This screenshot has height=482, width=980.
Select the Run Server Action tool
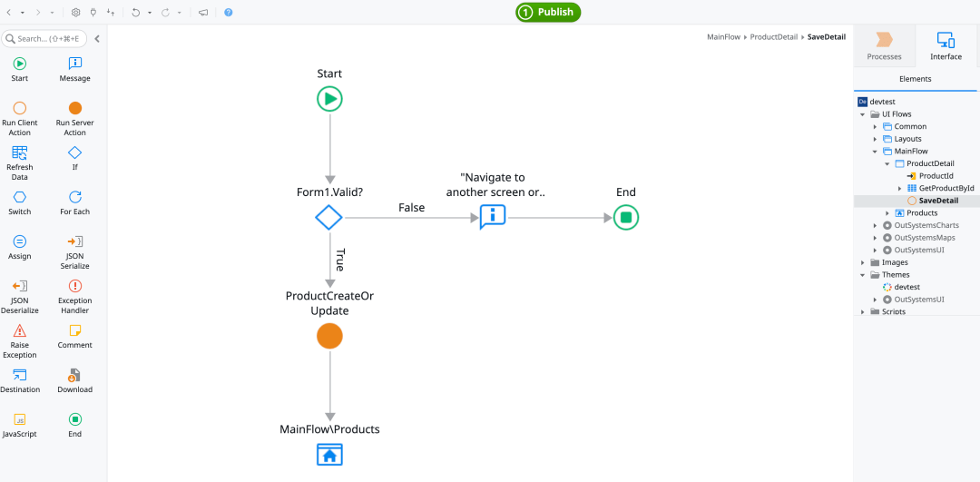click(x=75, y=108)
